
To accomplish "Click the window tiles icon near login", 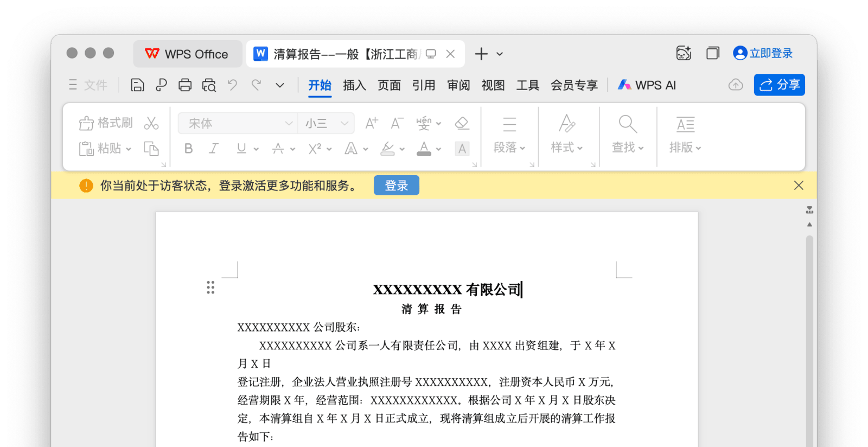I will [713, 53].
